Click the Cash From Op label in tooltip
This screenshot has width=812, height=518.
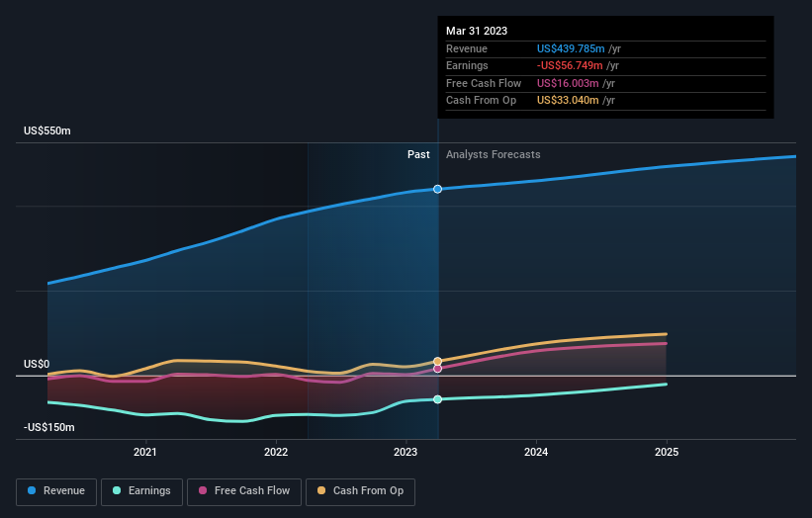click(481, 101)
